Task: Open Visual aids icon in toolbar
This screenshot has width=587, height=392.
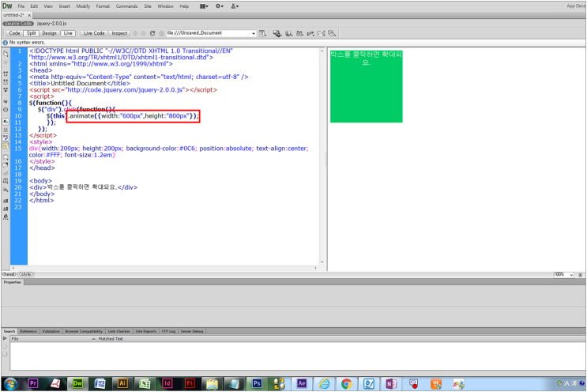Action: (332, 34)
